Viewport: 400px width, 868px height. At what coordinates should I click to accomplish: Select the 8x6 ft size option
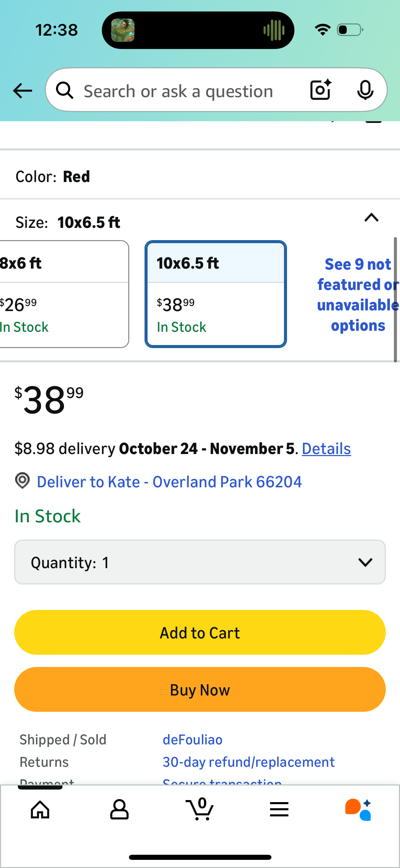coord(61,294)
